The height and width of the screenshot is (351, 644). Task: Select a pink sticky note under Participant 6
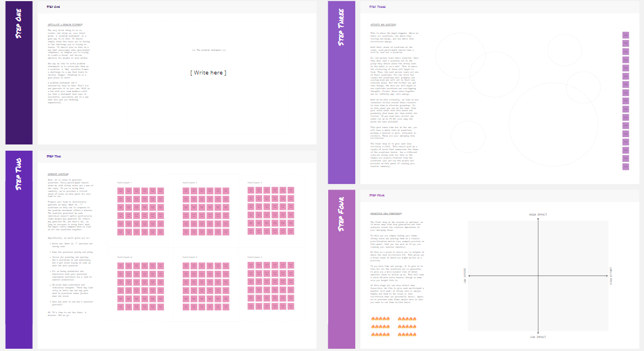tap(250, 264)
